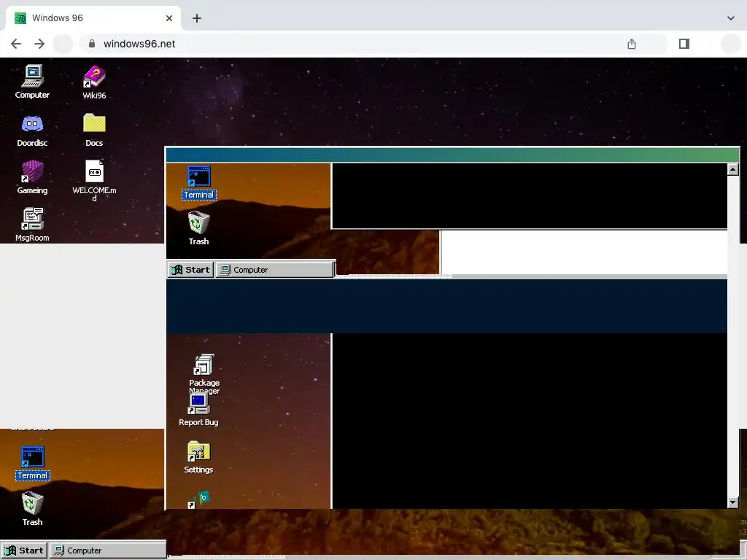This screenshot has height=560, width=747.
Task: Select Trash icon inside the nested window
Action: click(198, 228)
